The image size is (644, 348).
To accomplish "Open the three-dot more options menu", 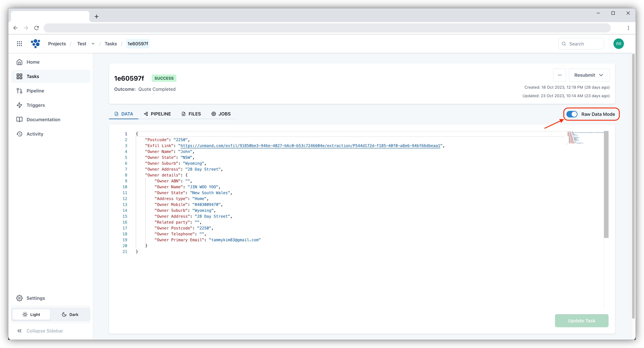I will (560, 75).
